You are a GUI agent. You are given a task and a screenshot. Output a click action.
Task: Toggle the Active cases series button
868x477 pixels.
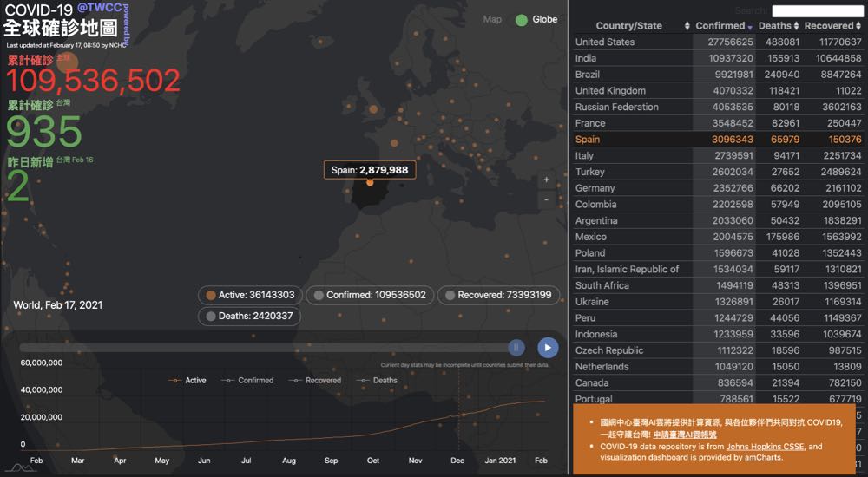pyautogui.click(x=249, y=295)
